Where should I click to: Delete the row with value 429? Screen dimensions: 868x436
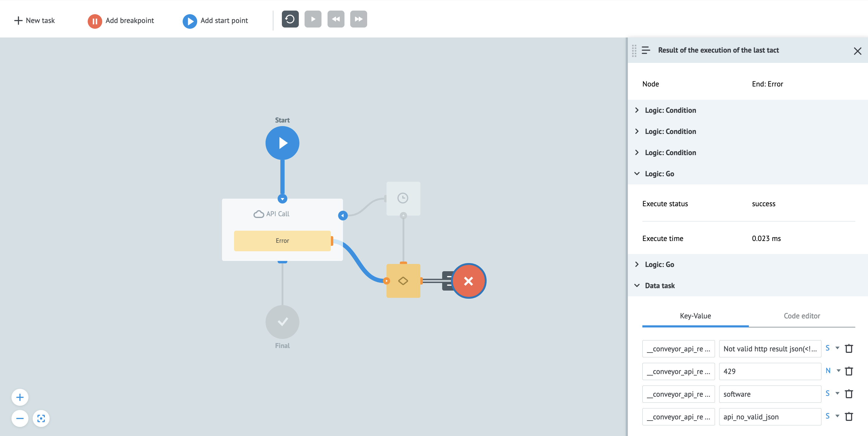pyautogui.click(x=849, y=371)
